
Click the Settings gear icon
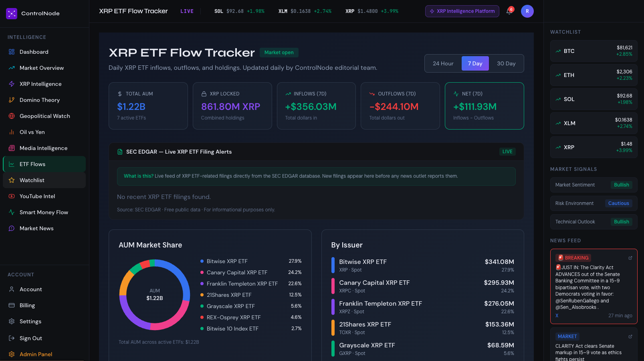[12, 321]
